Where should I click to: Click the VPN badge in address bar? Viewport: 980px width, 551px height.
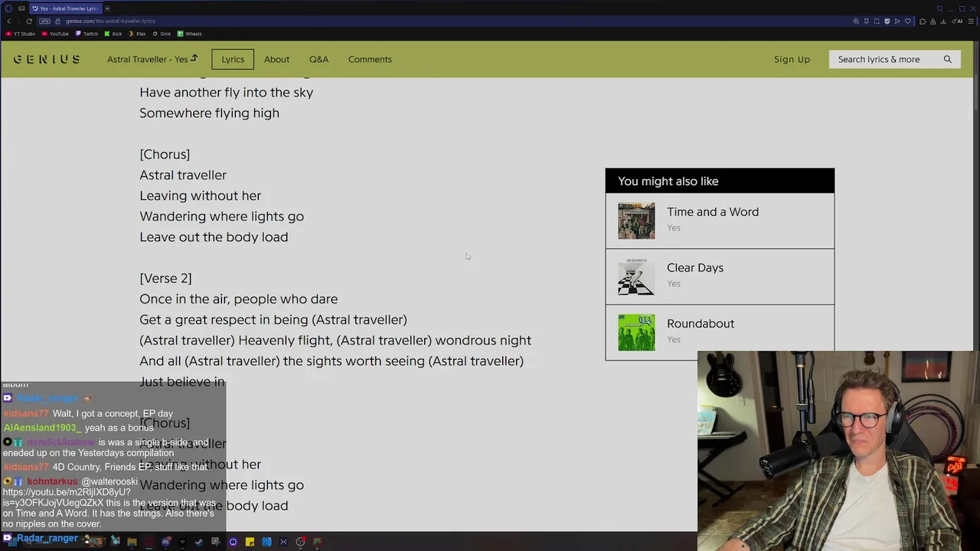tap(44, 21)
